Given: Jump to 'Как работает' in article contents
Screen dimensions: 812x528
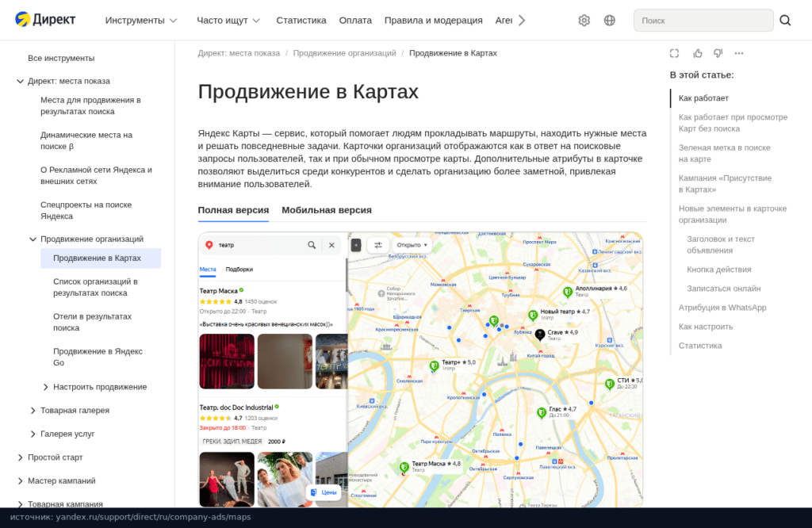Looking at the screenshot, I should pyautogui.click(x=703, y=98).
